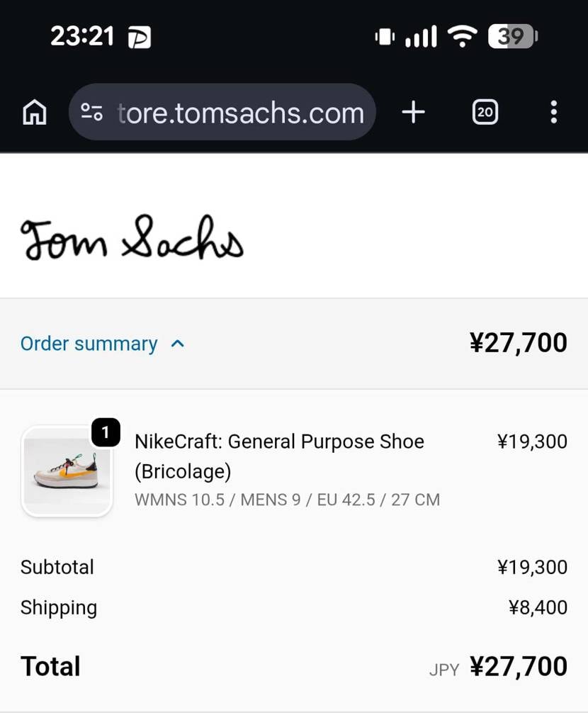Screen dimensions: 588x720
Task: Tap the browser home icon
Action: 35,113
